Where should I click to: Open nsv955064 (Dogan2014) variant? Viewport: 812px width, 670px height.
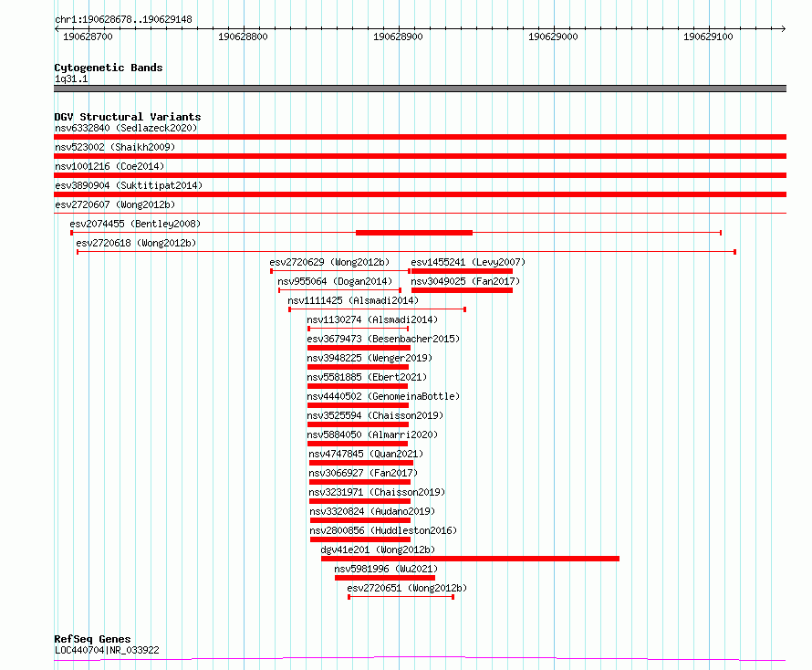[x=335, y=281]
